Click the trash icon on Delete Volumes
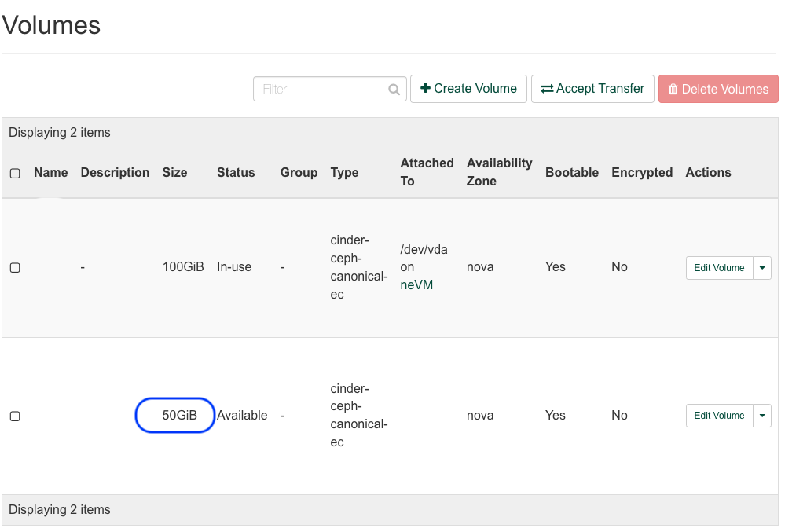This screenshot has width=785, height=532. 673,90
